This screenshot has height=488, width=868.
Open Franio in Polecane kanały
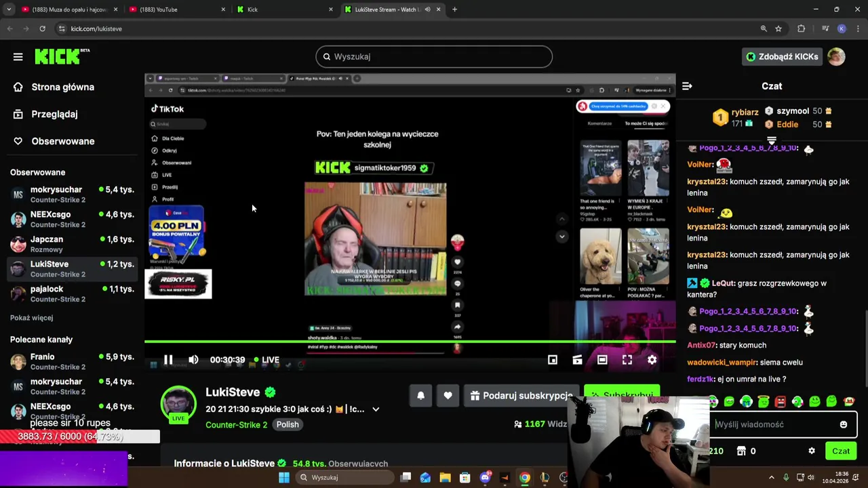72,361
